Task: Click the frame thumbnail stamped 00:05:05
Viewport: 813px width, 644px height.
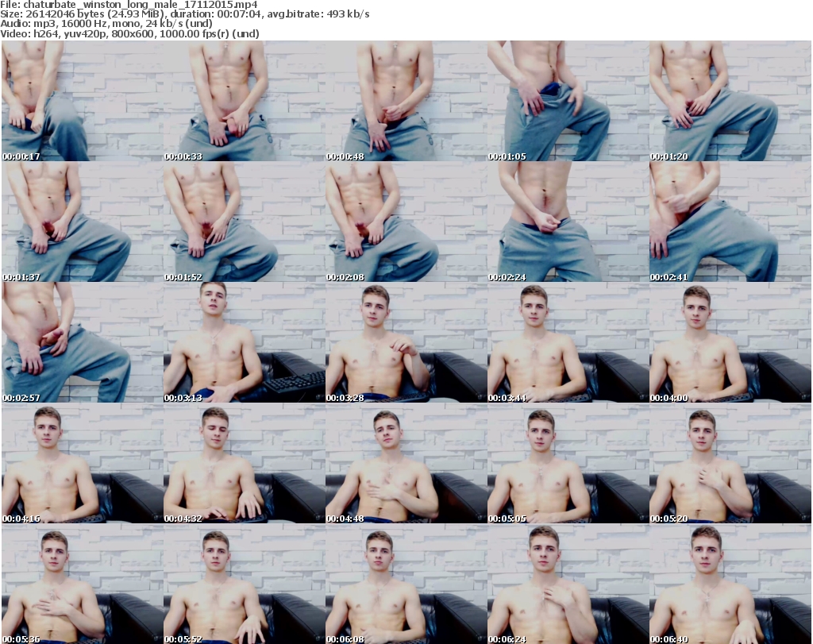Action: point(568,464)
